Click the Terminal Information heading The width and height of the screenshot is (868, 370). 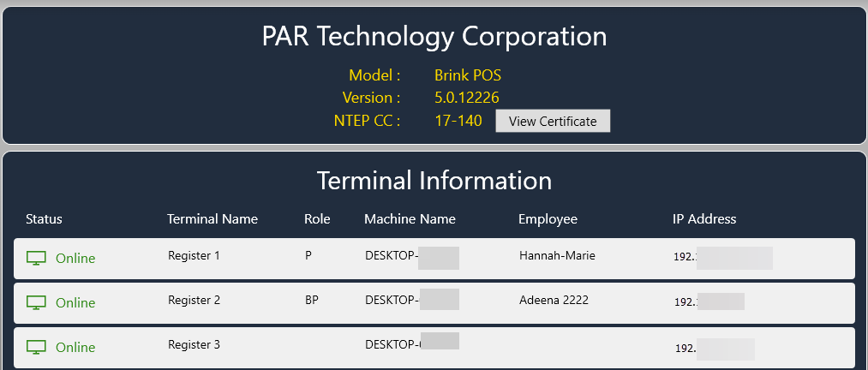pos(434,181)
